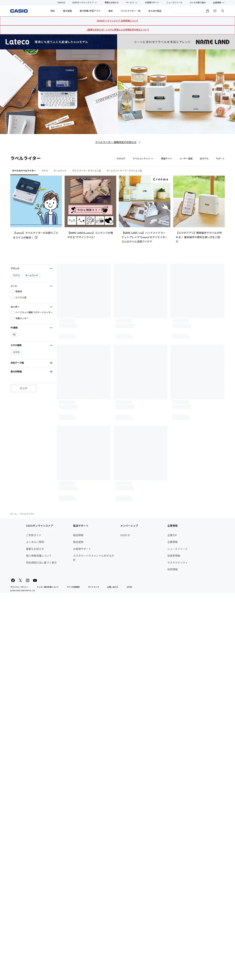Toggle the ラテコ brand filter chip
This screenshot has width=235, height=980.
[16, 275]
